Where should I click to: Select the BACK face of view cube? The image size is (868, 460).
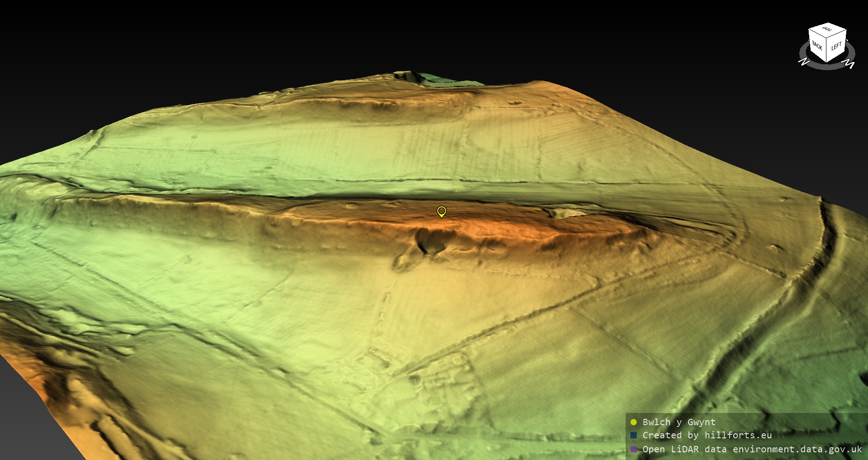[818, 46]
